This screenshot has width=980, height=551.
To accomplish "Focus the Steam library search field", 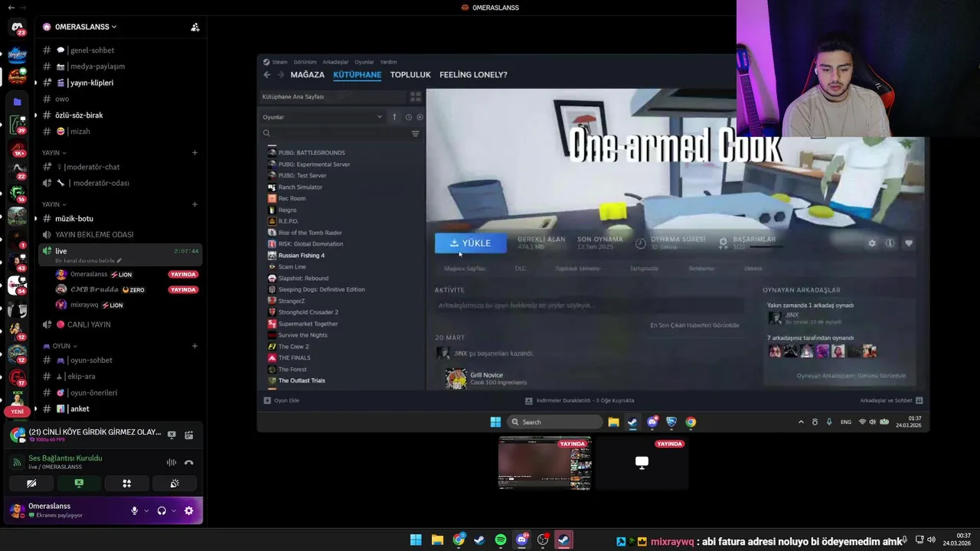I will [335, 133].
